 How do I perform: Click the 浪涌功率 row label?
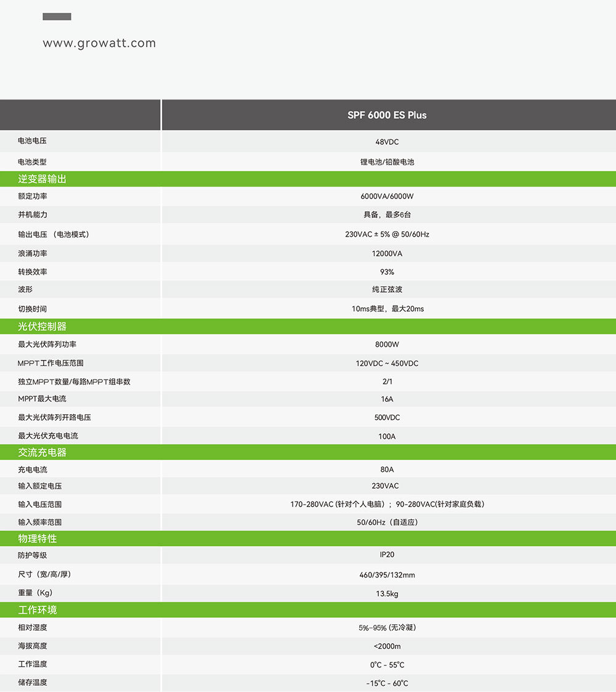32,253
